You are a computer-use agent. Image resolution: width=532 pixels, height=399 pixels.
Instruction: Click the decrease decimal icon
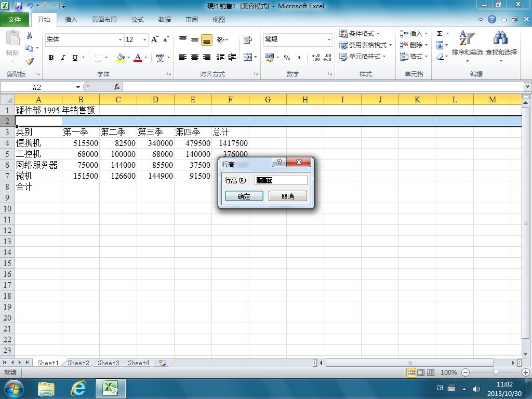click(x=327, y=57)
